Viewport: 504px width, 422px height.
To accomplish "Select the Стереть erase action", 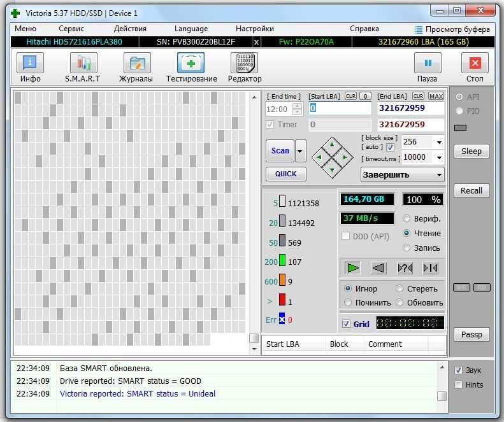I will click(400, 288).
